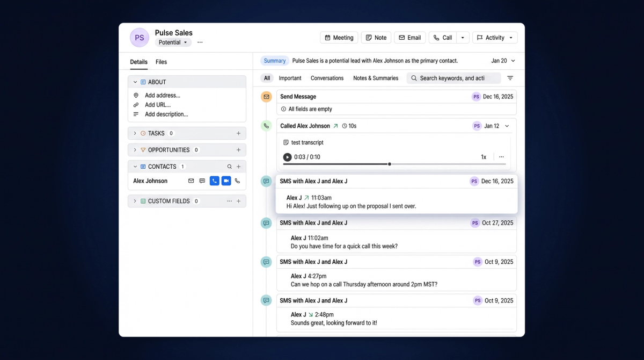Collapse the ABOUT section
644x360 pixels.
135,82
